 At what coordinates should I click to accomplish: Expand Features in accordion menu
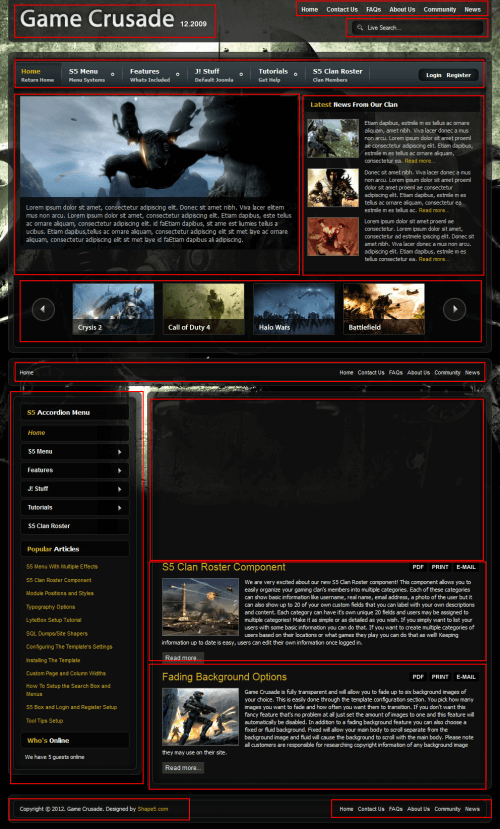(x=75, y=471)
